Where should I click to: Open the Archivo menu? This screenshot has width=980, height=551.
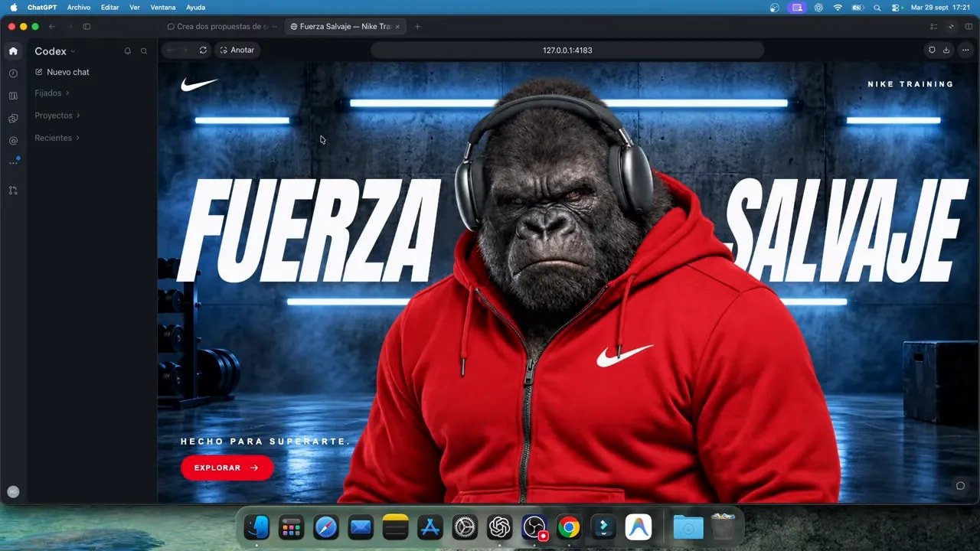tap(79, 7)
